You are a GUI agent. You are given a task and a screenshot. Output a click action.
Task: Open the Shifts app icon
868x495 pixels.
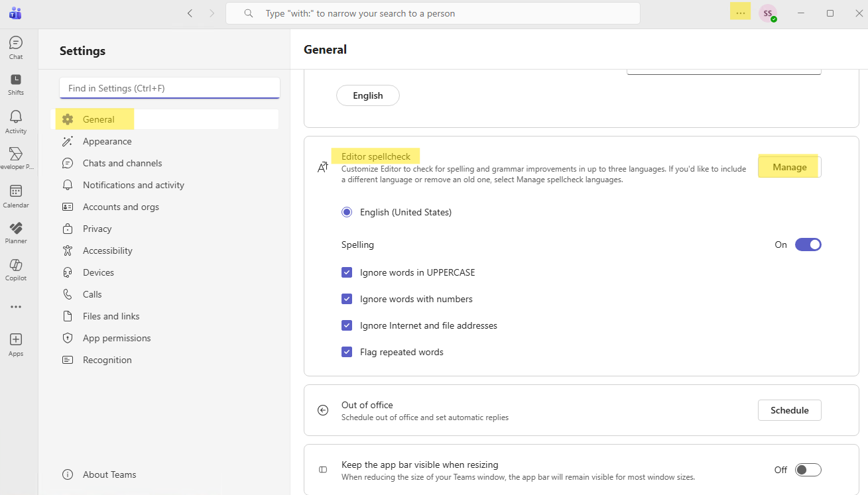(16, 84)
